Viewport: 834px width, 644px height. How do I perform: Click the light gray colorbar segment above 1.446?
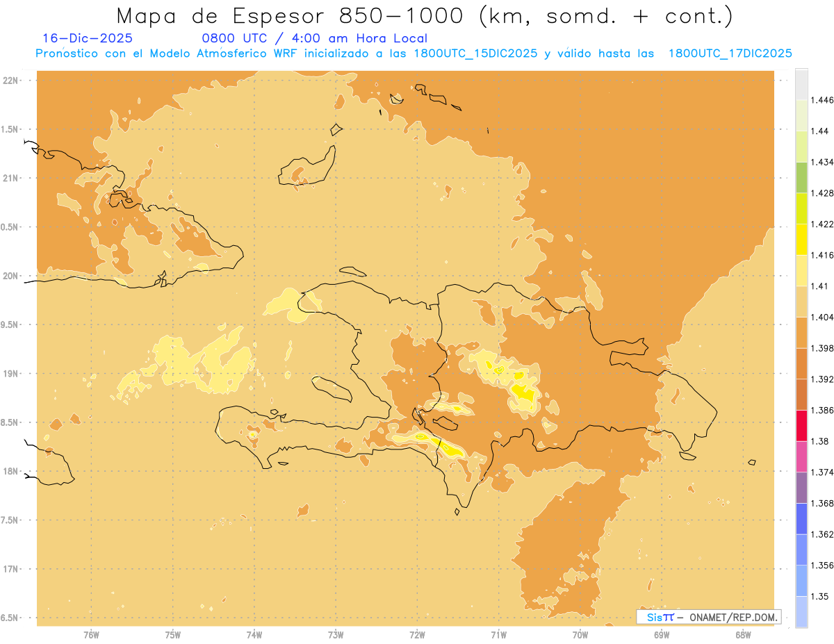801,85
